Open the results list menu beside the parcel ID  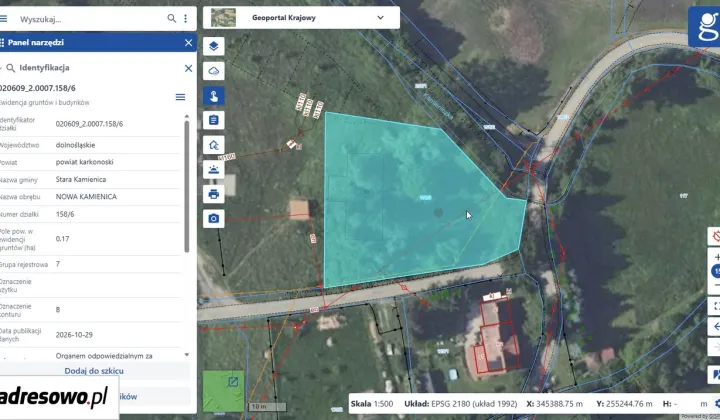pos(180,97)
